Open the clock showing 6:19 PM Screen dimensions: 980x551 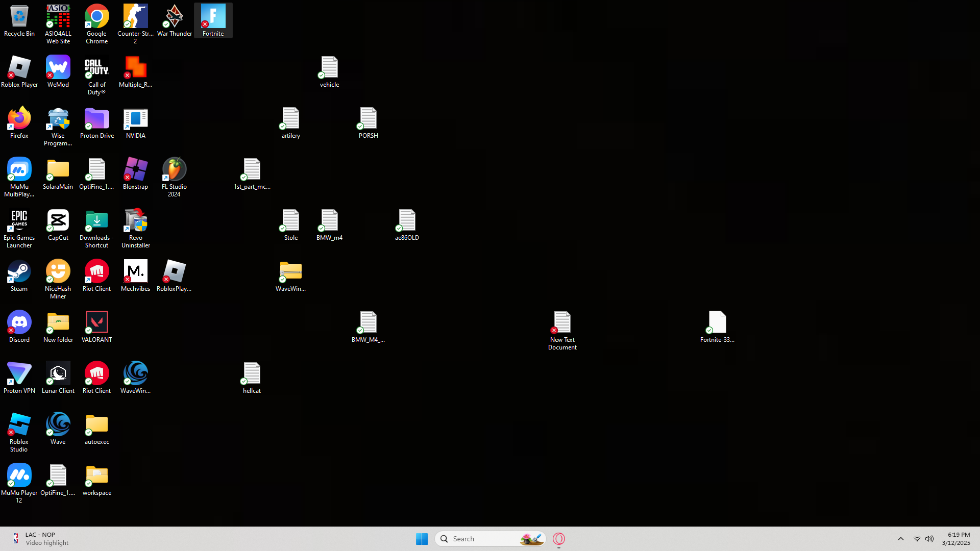click(956, 539)
